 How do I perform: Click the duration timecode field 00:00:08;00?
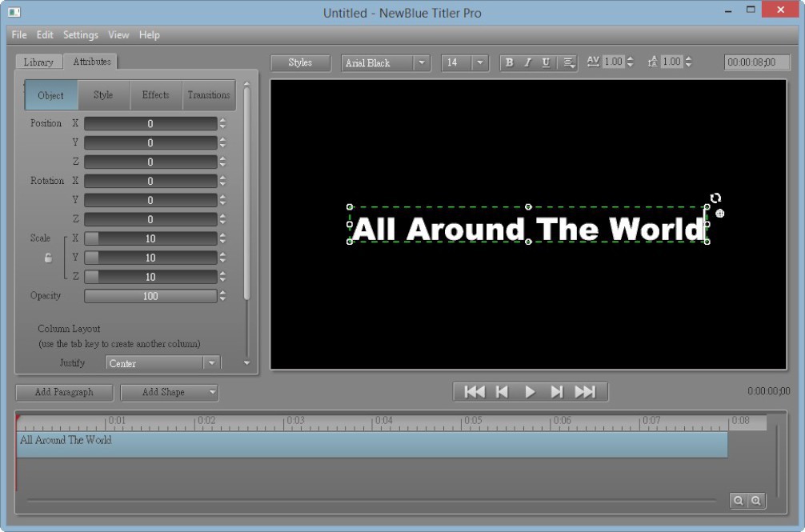[x=757, y=62]
